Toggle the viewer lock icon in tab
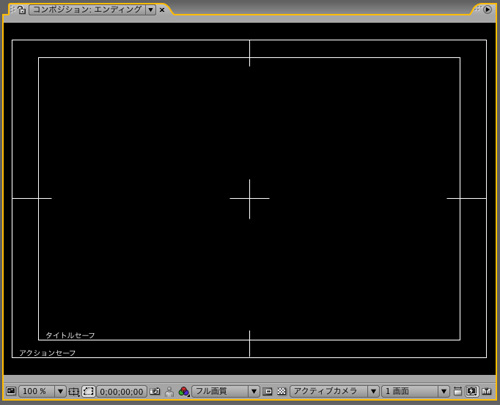This screenshot has height=405, width=500. [22, 10]
